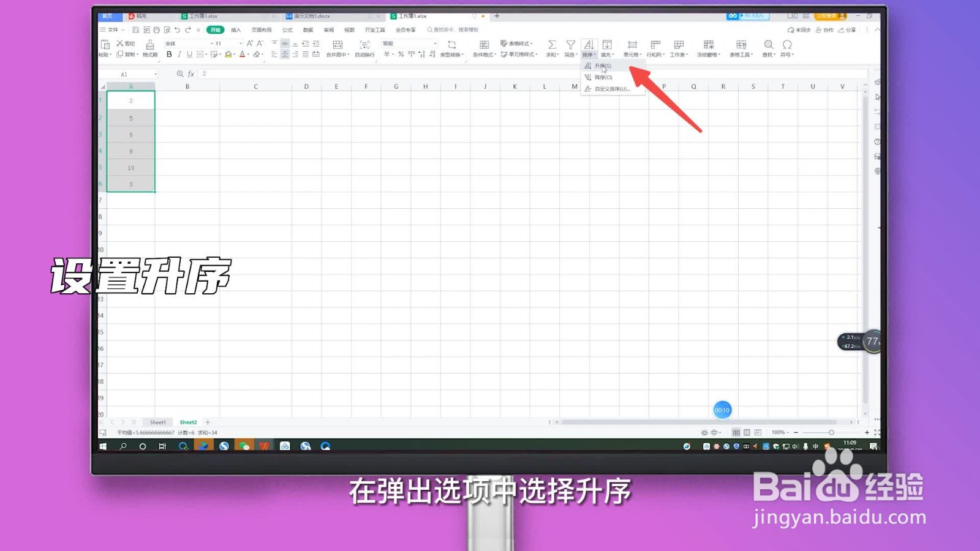Open the 文件 file menu

113,29
